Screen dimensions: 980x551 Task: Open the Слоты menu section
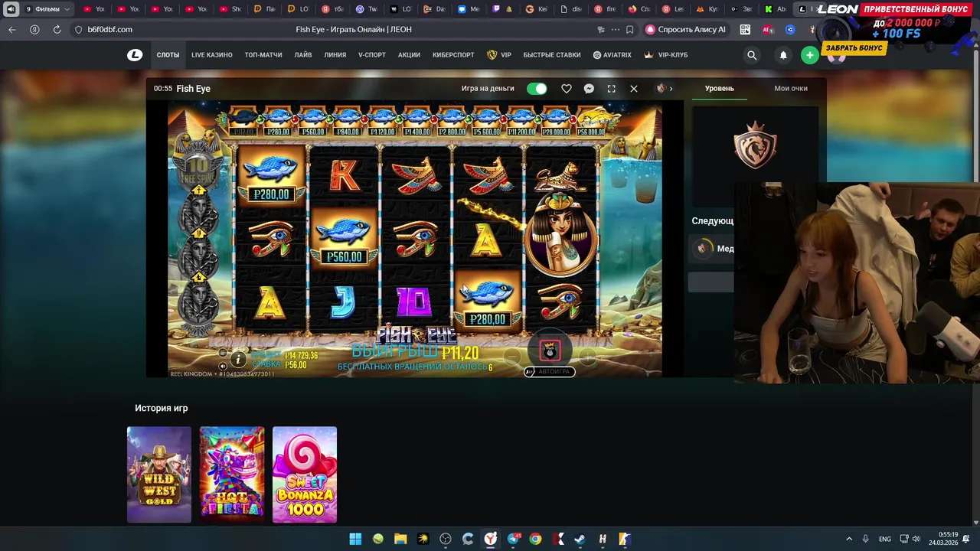pos(168,55)
